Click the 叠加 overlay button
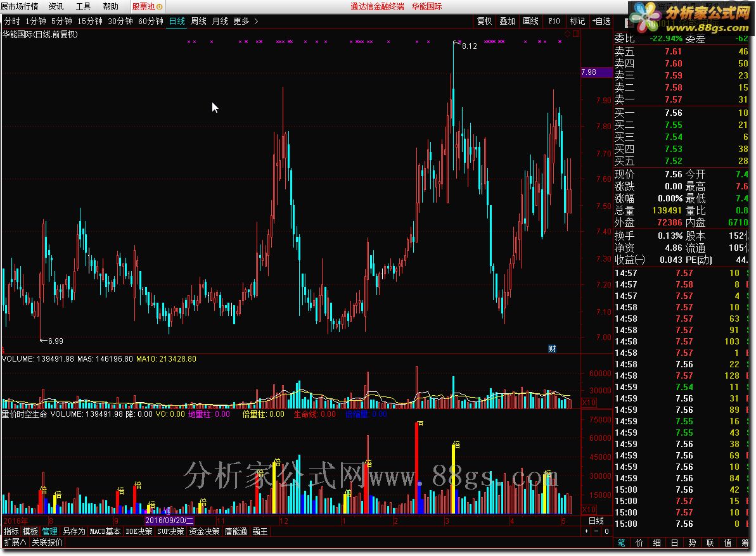Image resolution: width=756 pixels, height=556 pixels. click(x=507, y=21)
